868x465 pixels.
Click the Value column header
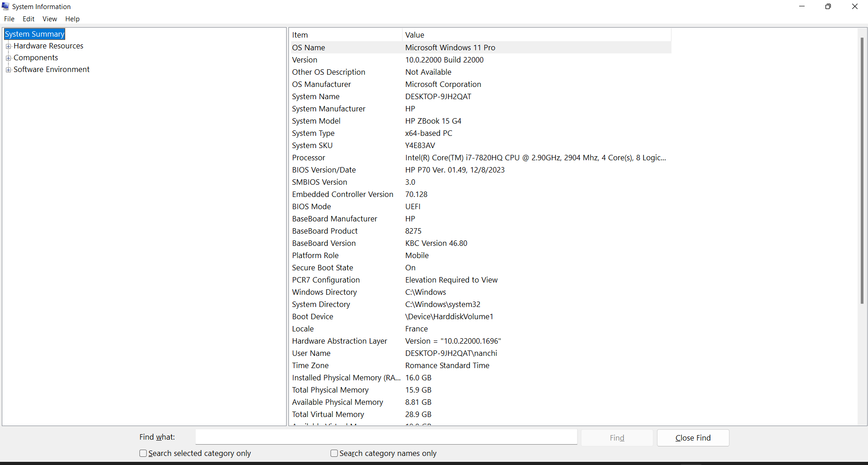tap(537, 35)
